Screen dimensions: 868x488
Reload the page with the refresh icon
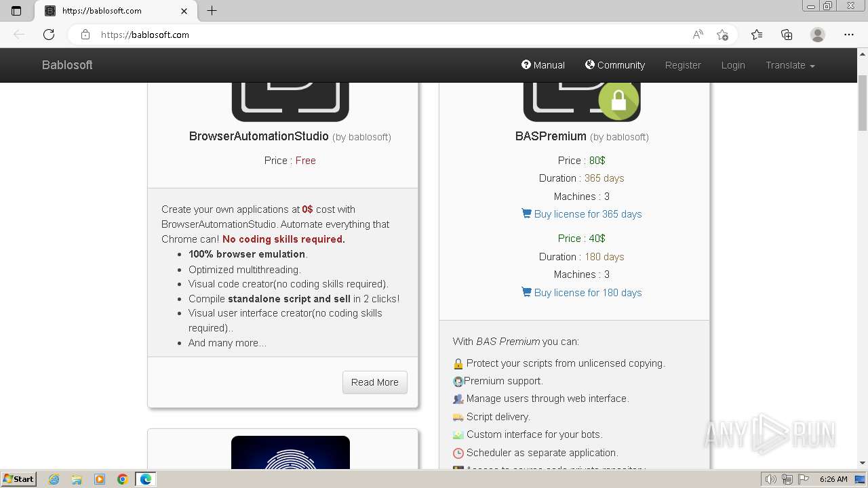(49, 35)
